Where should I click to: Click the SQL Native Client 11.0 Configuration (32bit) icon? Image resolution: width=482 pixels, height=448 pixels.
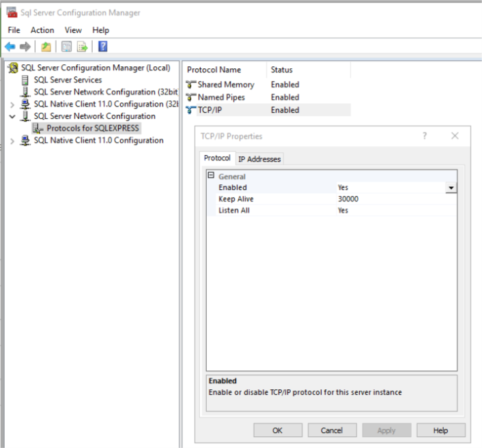[25, 104]
